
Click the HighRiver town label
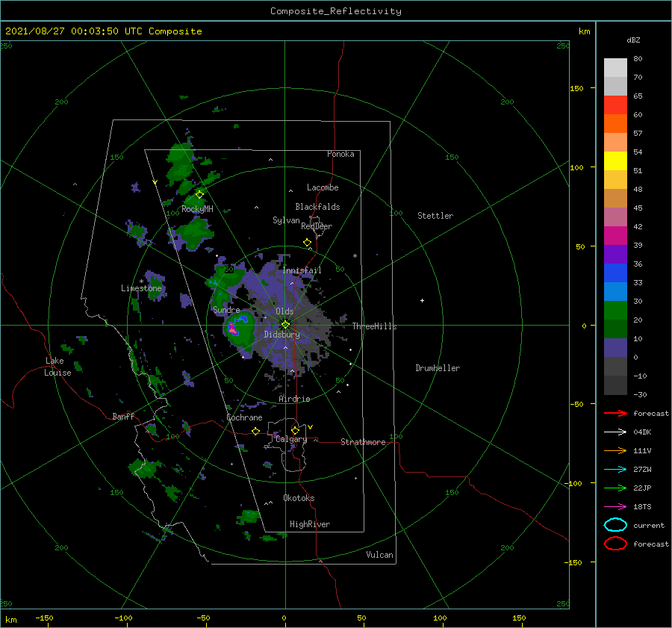(310, 525)
